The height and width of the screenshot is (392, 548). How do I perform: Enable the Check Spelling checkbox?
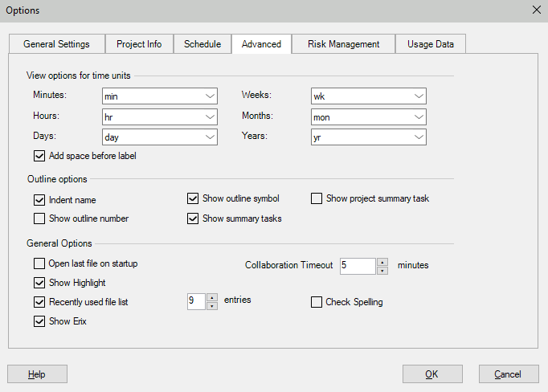coord(317,302)
